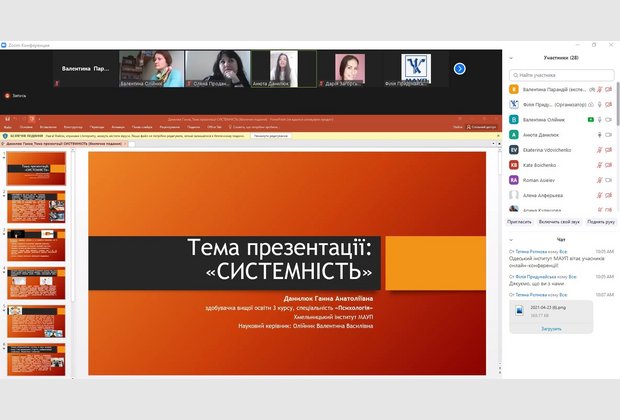Show next page of video thumbnails
The image size is (620, 420).
[459, 69]
